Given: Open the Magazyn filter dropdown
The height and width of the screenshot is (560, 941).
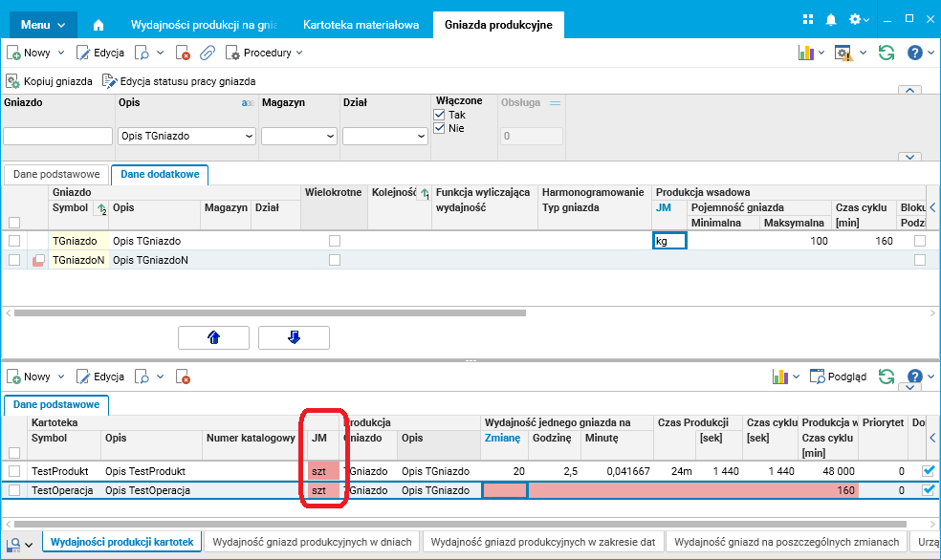Looking at the screenshot, I should [299, 136].
